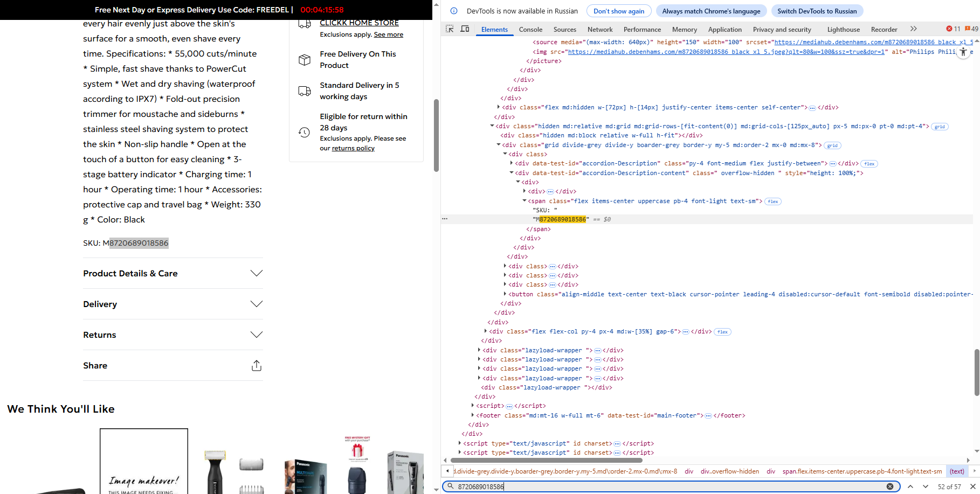Image resolution: width=980 pixels, height=494 pixels.
Task: Activate the inspect element picker icon
Action: (450, 29)
